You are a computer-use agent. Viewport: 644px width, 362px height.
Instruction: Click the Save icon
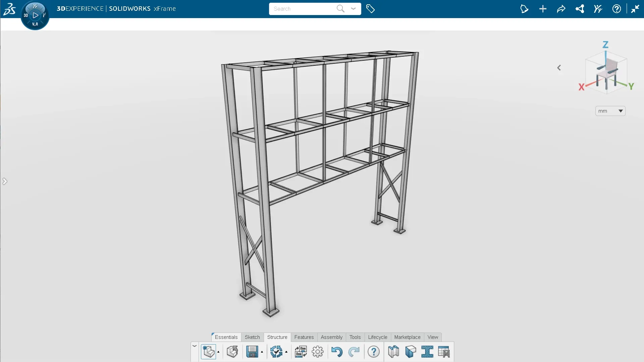pyautogui.click(x=252, y=352)
